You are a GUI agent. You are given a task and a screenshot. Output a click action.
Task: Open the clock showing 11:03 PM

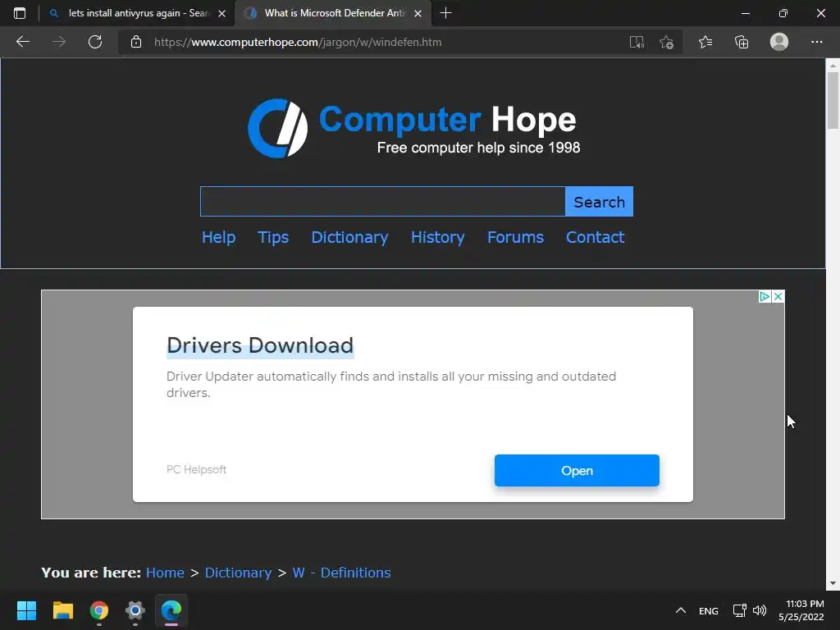pos(801,610)
